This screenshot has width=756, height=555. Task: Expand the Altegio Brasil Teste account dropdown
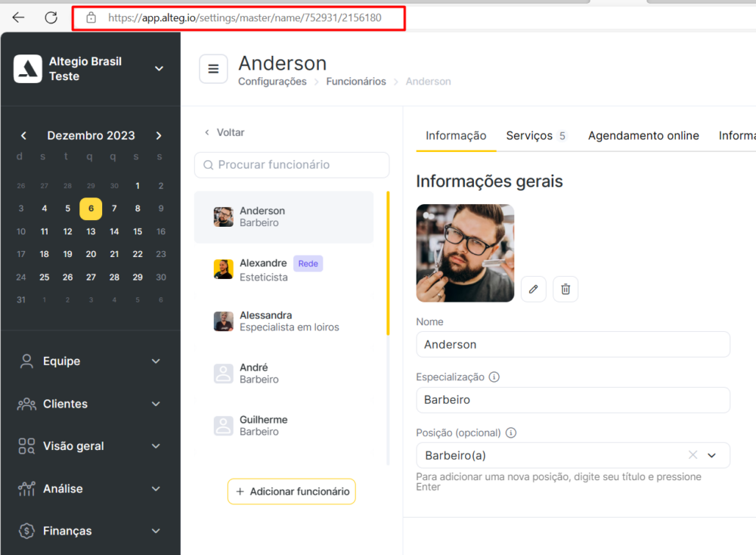159,69
